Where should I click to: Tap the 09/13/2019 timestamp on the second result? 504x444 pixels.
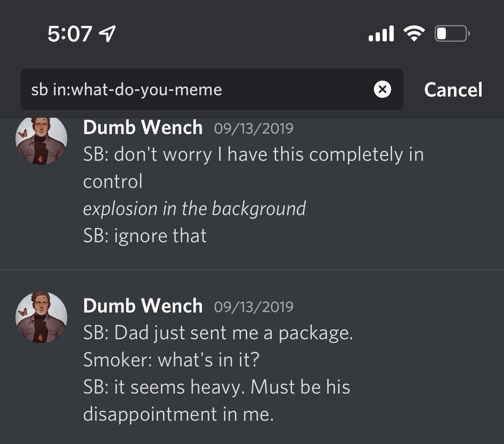coord(254,307)
